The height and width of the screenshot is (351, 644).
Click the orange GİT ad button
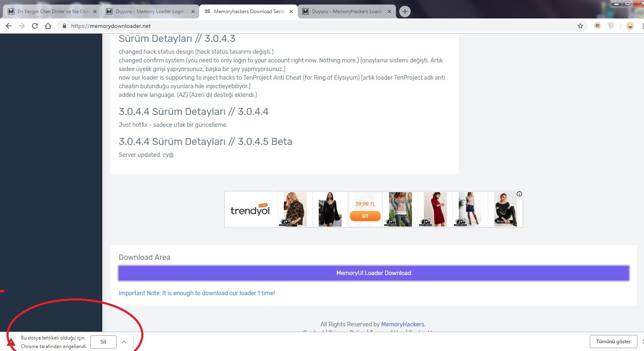point(365,216)
